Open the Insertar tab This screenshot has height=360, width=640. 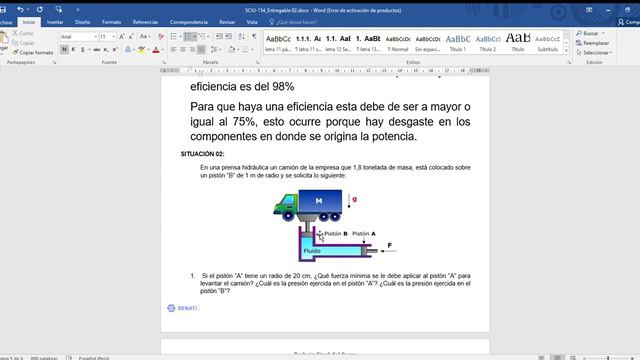tap(55, 22)
